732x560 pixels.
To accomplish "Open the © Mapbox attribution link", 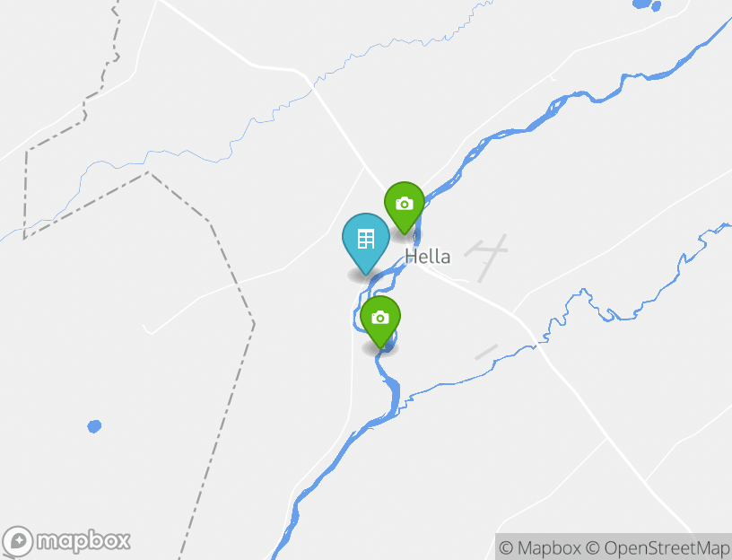I will [x=540, y=547].
